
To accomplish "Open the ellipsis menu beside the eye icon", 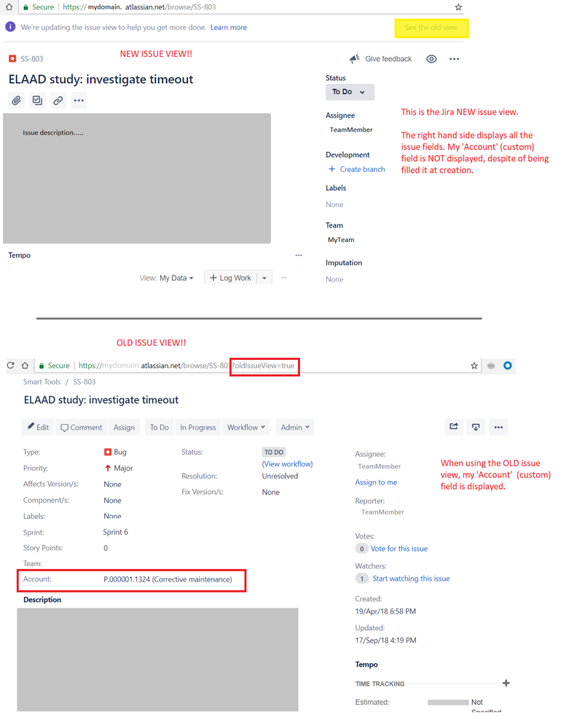I will point(455,59).
